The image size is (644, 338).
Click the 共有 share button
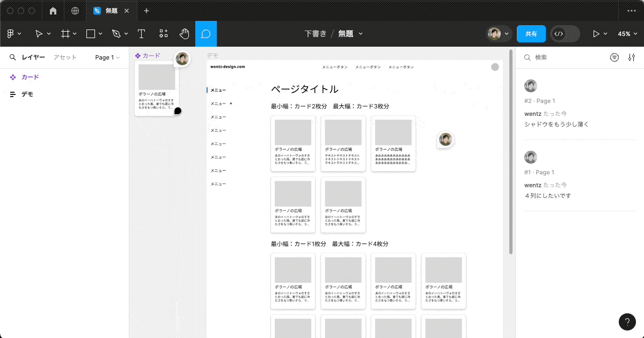point(531,33)
